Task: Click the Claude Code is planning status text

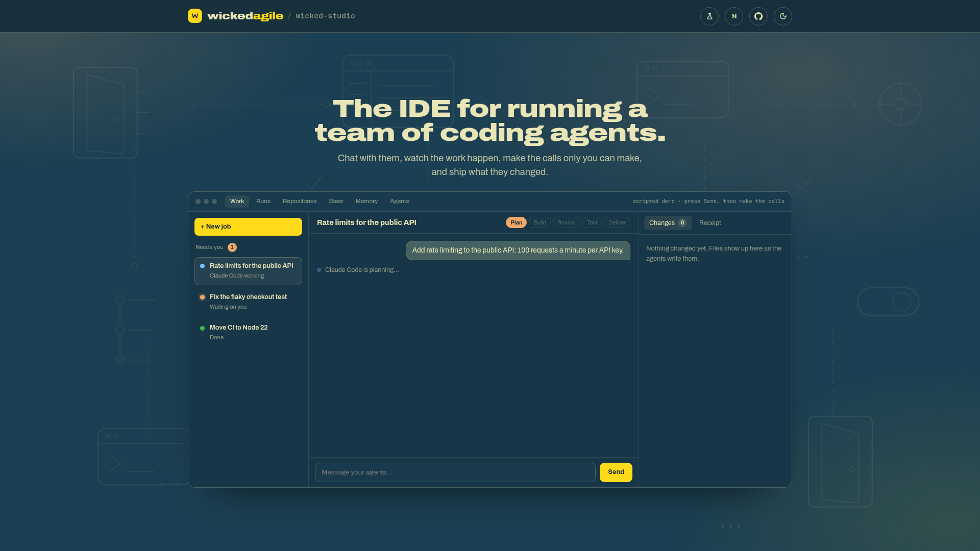Action: pos(362,270)
